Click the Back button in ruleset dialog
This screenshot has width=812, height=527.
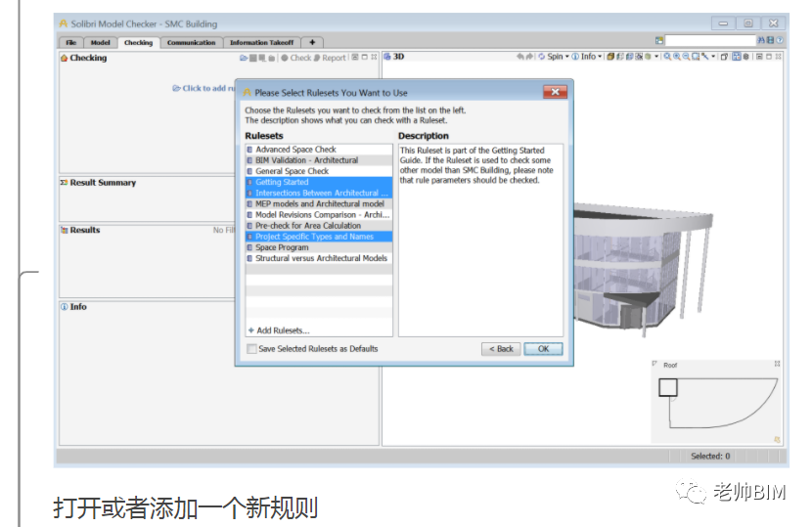501,349
